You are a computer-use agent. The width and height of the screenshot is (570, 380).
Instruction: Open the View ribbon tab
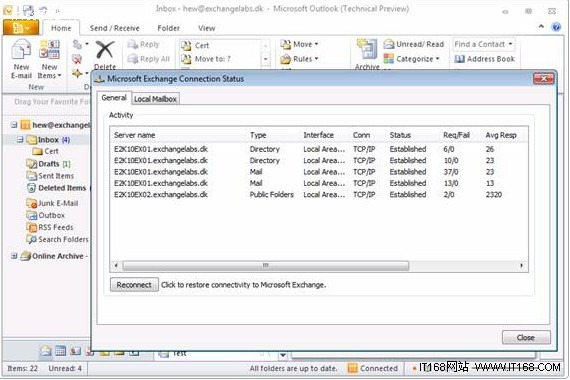[206, 28]
